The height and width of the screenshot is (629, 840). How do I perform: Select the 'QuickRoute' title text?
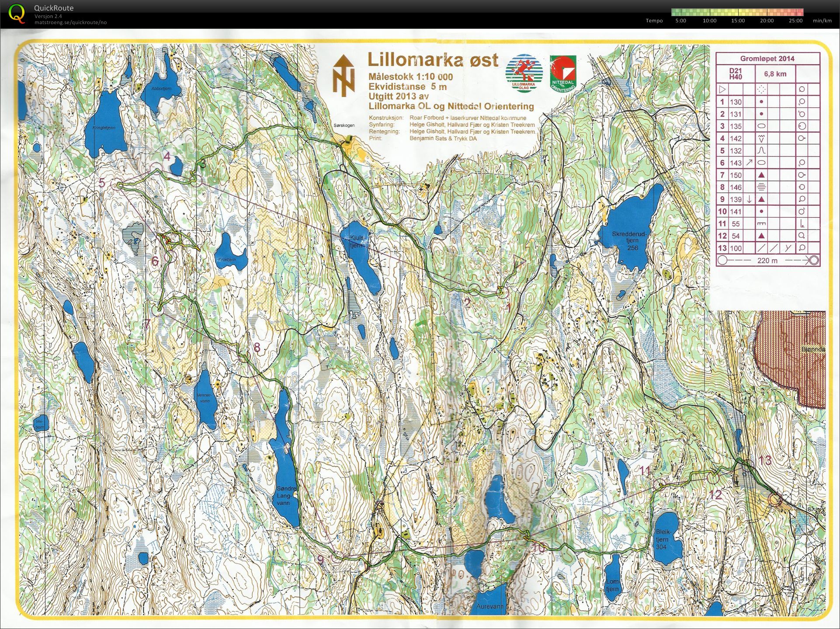coord(54,8)
